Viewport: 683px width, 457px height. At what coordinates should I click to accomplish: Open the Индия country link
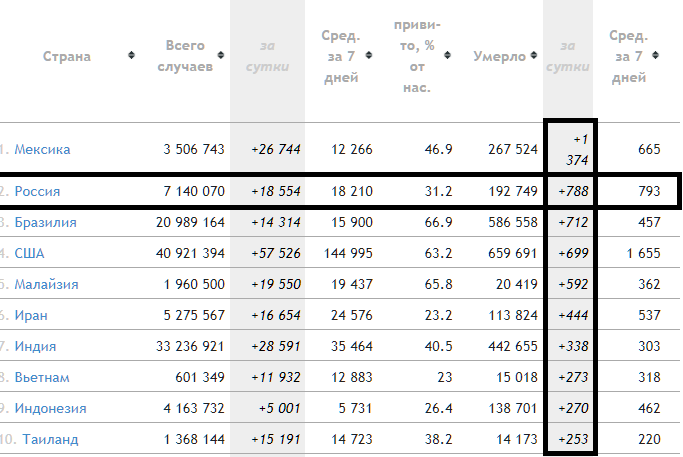pyautogui.click(x=35, y=346)
